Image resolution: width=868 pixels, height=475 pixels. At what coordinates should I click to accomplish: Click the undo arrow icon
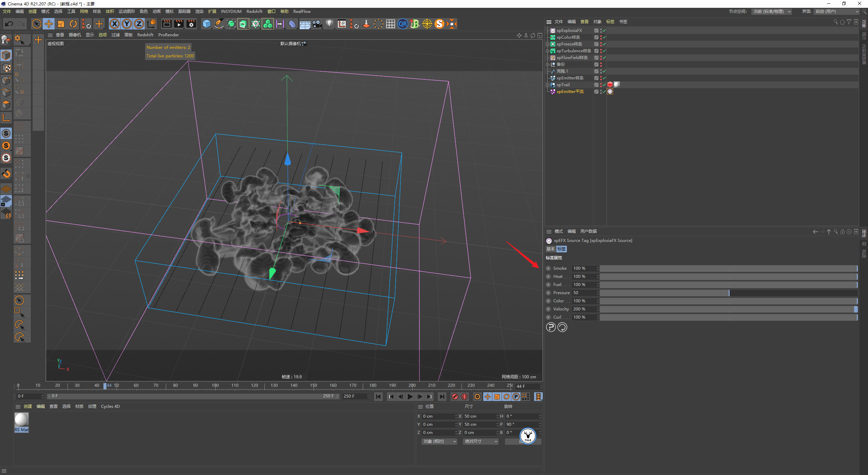tap(9, 24)
